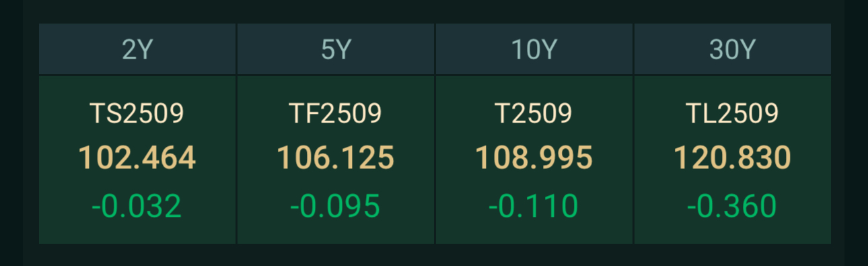Open the 5-year futures quote card
The image size is (868, 266).
(x=336, y=160)
